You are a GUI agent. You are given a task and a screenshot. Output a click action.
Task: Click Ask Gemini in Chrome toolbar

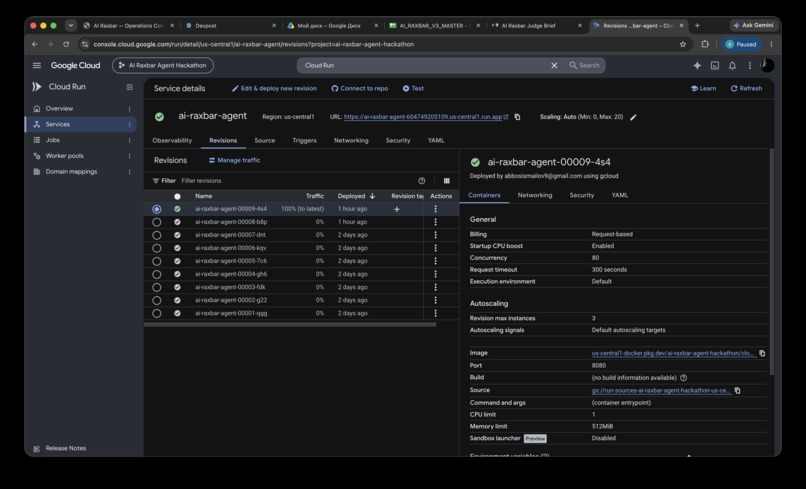pos(754,25)
